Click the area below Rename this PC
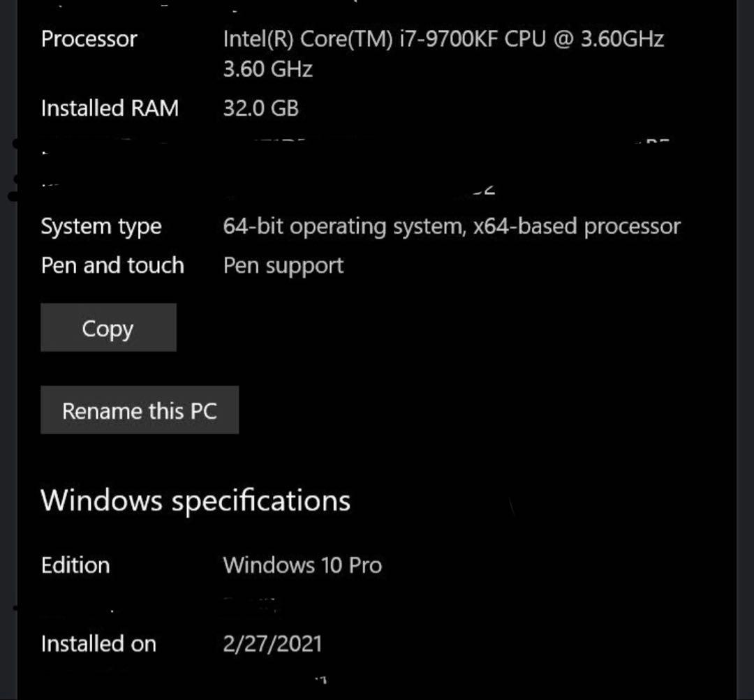This screenshot has height=700, width=754. click(x=140, y=454)
